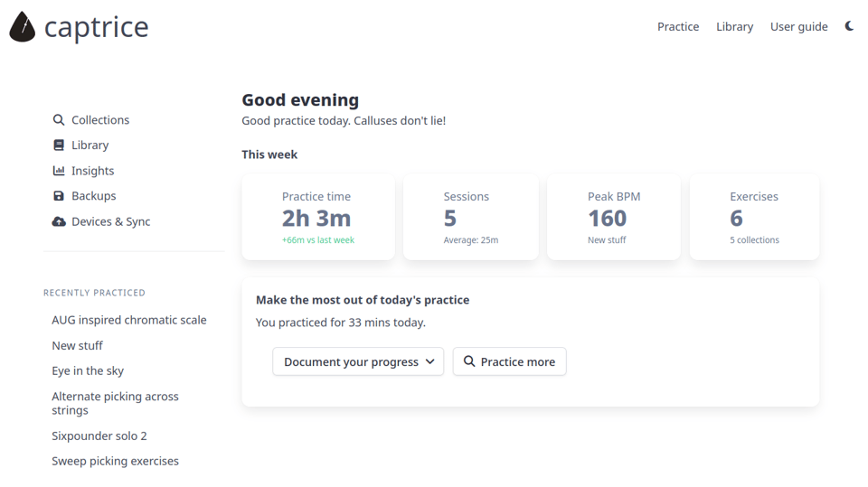
Task: Open the Practice menu in top navigation
Action: click(x=678, y=26)
